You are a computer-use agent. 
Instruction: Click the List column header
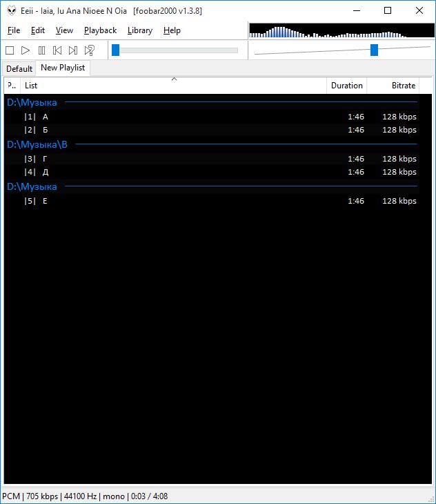tap(31, 86)
